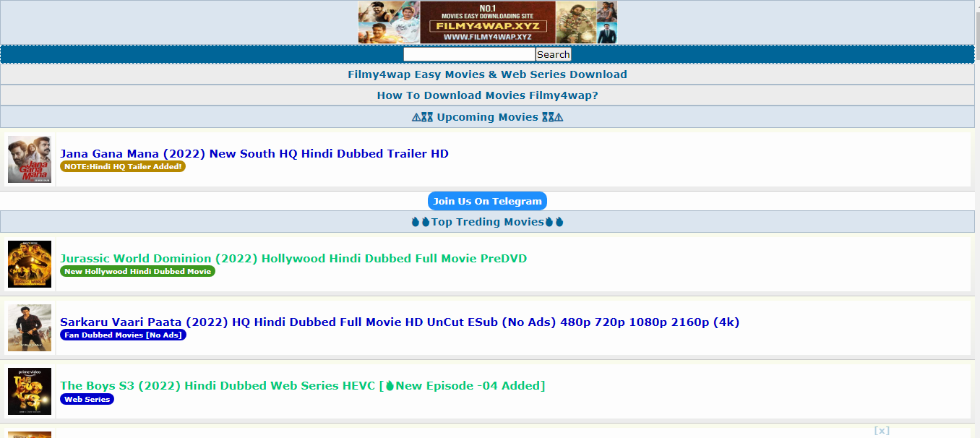Screen dimensions: 980x438
Task: Click New Hollywood Hindi Dubbed Movie badge
Action: (x=137, y=271)
